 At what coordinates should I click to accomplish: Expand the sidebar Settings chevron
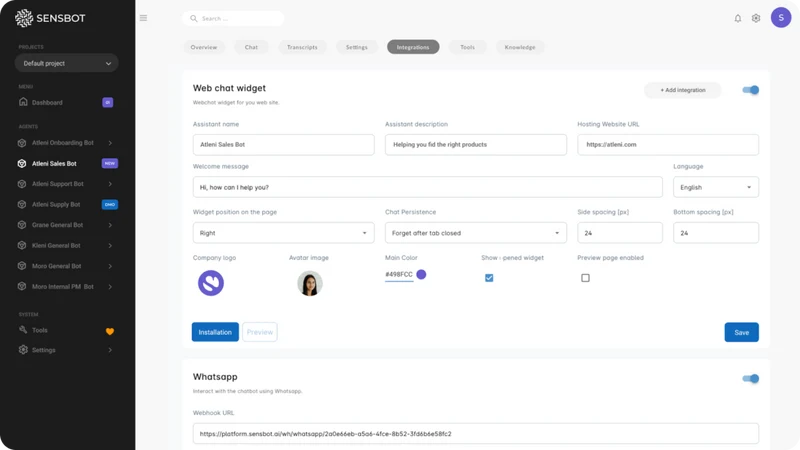point(110,350)
